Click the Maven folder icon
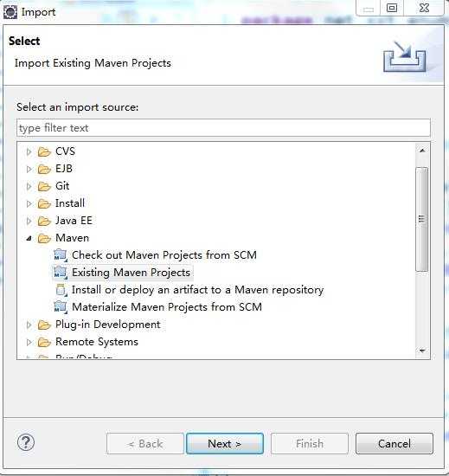 point(44,238)
